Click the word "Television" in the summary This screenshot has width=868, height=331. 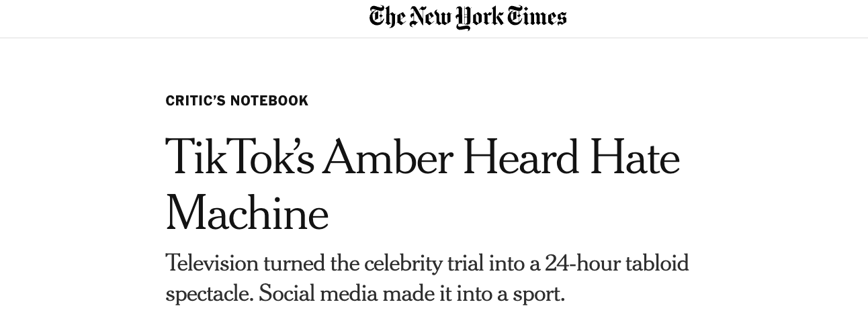pos(212,263)
